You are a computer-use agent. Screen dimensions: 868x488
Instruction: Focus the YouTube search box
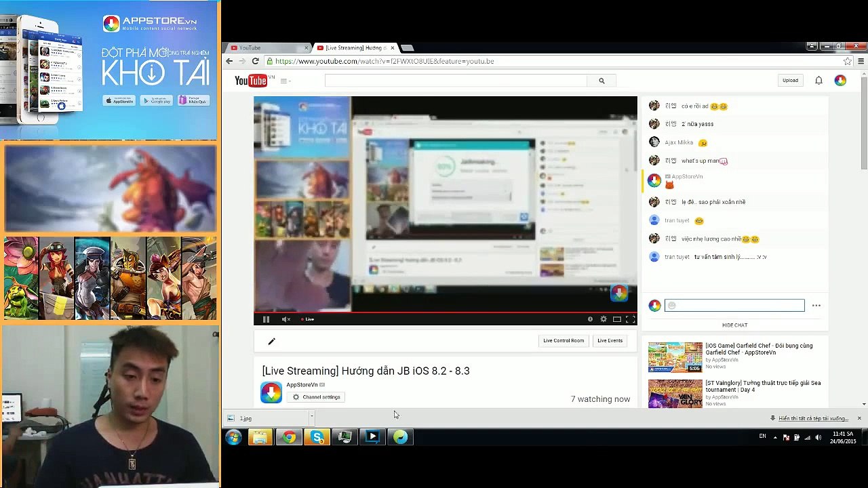point(456,81)
